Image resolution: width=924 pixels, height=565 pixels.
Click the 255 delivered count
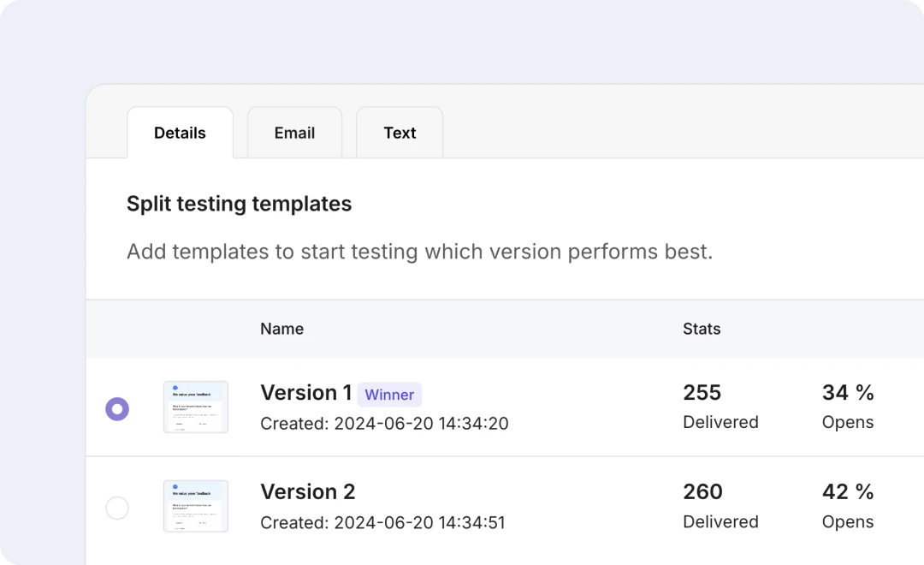pos(702,393)
